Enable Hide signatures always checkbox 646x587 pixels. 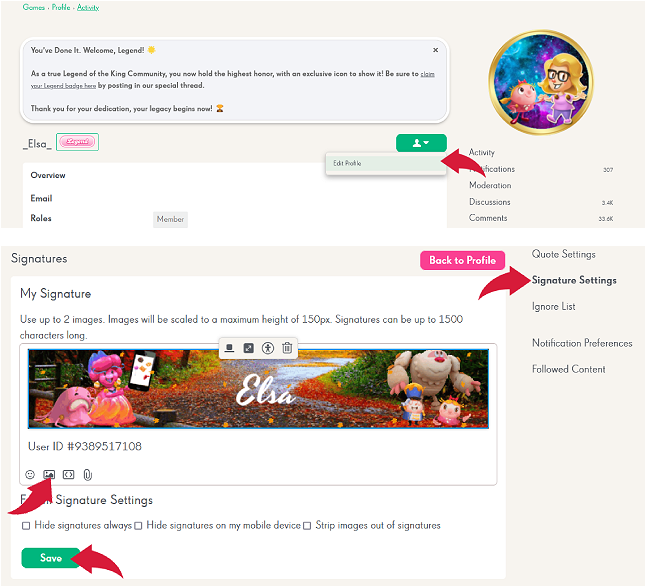pos(26,526)
